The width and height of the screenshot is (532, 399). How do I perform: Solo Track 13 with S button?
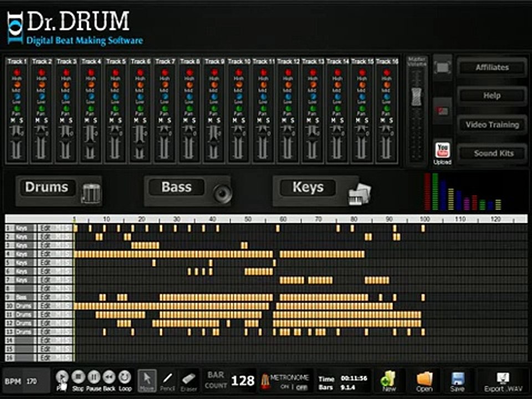click(317, 120)
